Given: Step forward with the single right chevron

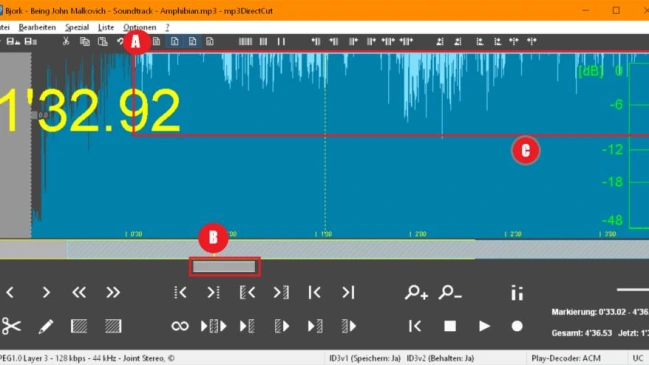Looking at the screenshot, I should (x=46, y=293).
